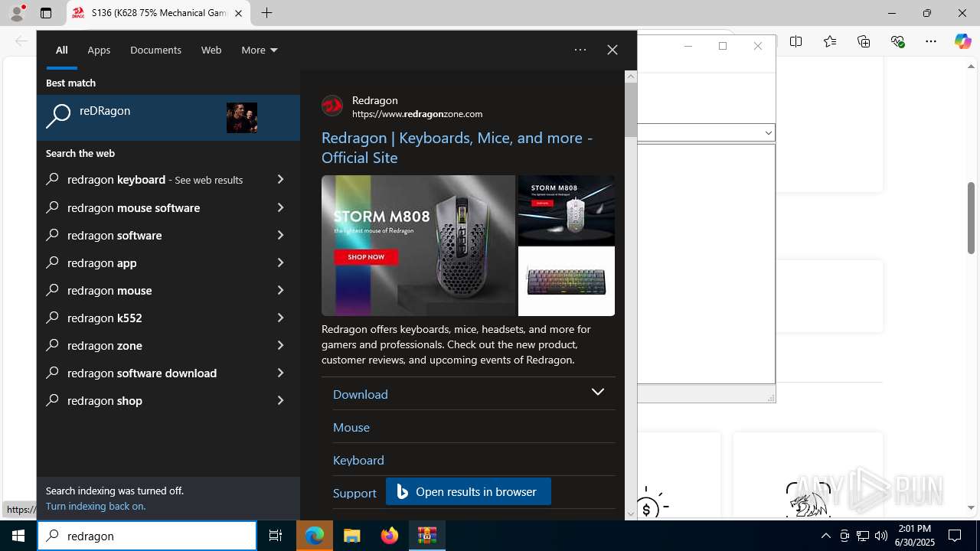This screenshot has width=980, height=551.
Task: Click the Edge page vertical scrollbar thumb
Action: pyautogui.click(x=971, y=218)
